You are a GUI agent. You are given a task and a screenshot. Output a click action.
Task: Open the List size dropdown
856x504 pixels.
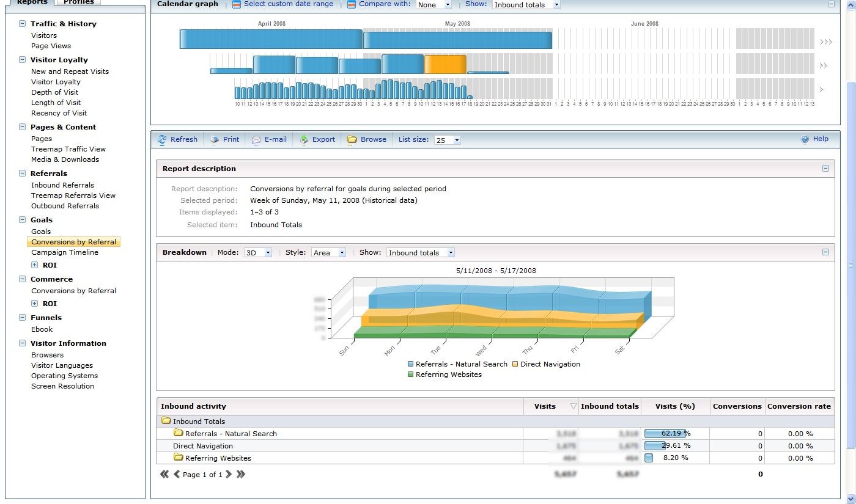[447, 140]
